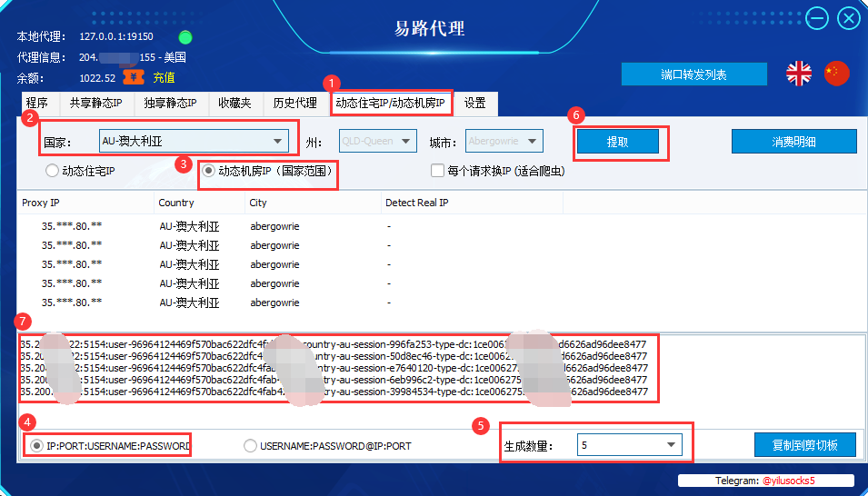Expand the 国家 country dropdown AU-澳大利亚

[195, 141]
